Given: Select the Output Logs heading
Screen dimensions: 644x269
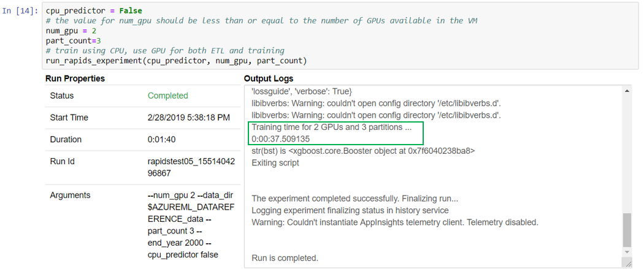Looking at the screenshot, I should point(268,78).
